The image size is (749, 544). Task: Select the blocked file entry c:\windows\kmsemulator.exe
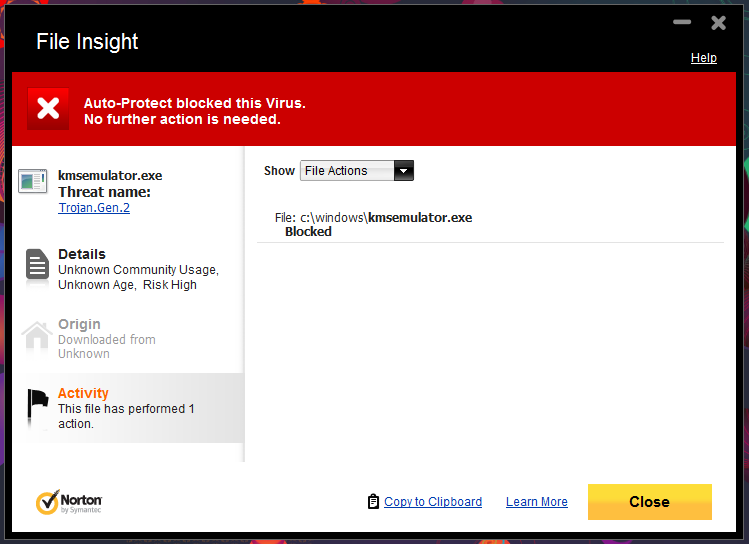pyautogui.click(x=374, y=224)
